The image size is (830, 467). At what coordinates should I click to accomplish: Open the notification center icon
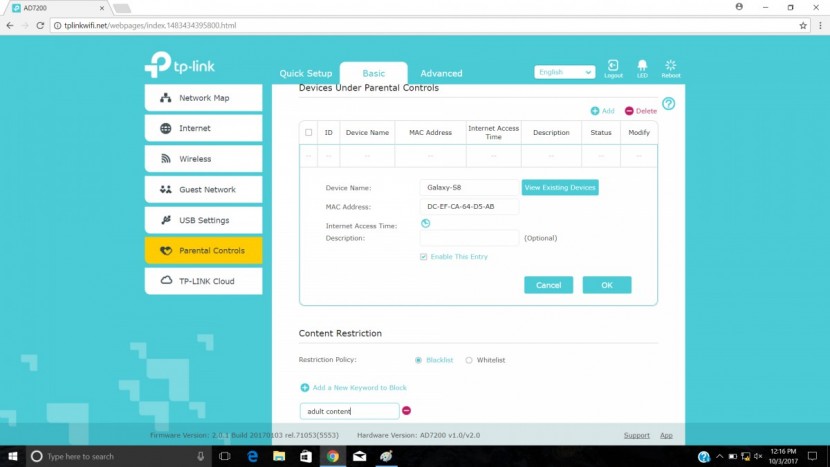pos(812,456)
